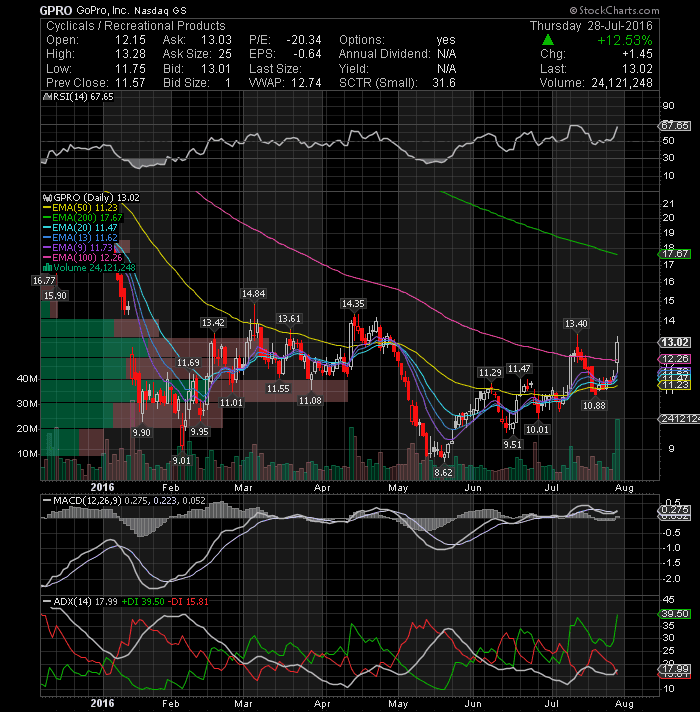Click the volume bars icon in legend
This screenshot has width=700, height=712.
[x=47, y=267]
